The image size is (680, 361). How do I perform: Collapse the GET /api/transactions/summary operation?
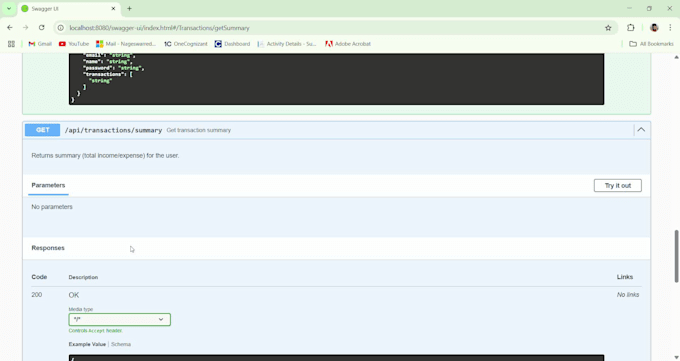point(641,130)
